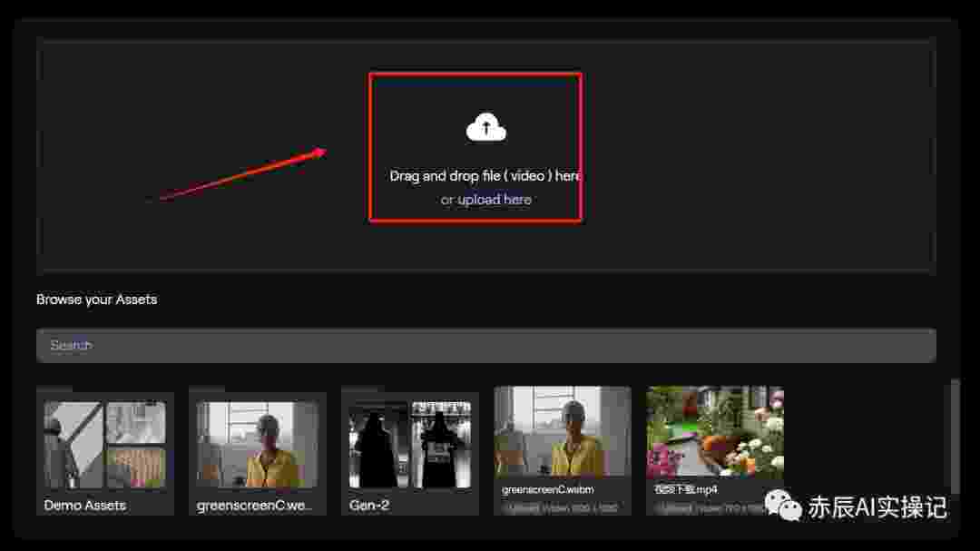
Task: Click the 'Drag and drop file ( video ) here' text
Action: click(485, 176)
